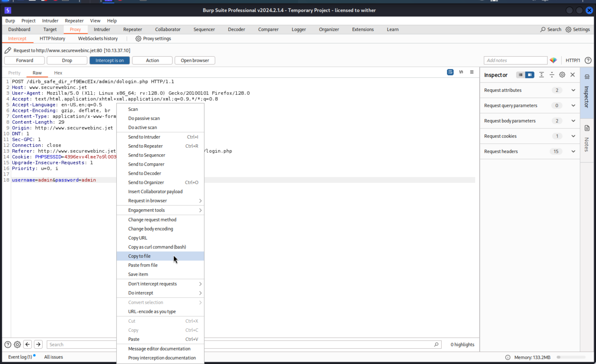The height and width of the screenshot is (364, 596).
Task: Click the Action button
Action: [152, 60]
